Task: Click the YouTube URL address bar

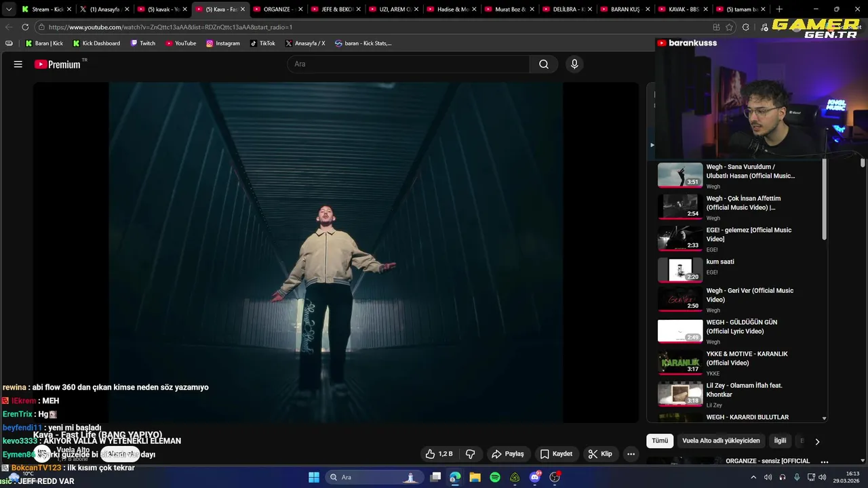Action: pos(373,27)
